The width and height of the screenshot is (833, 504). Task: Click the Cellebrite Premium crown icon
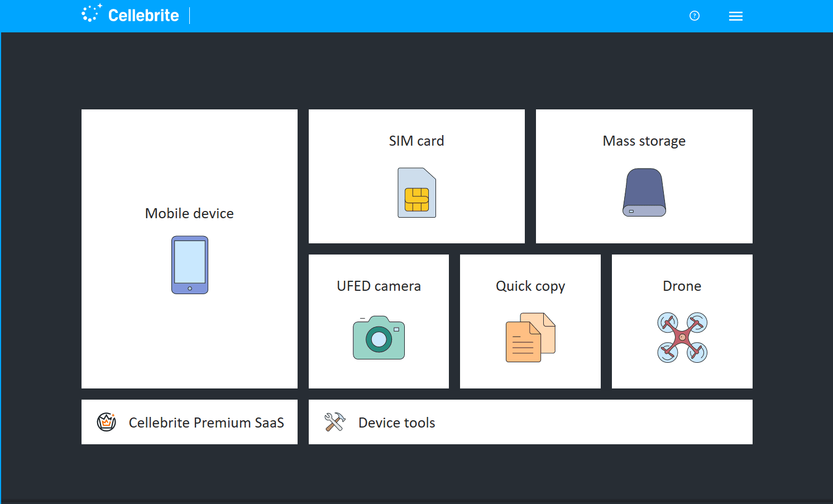click(106, 422)
